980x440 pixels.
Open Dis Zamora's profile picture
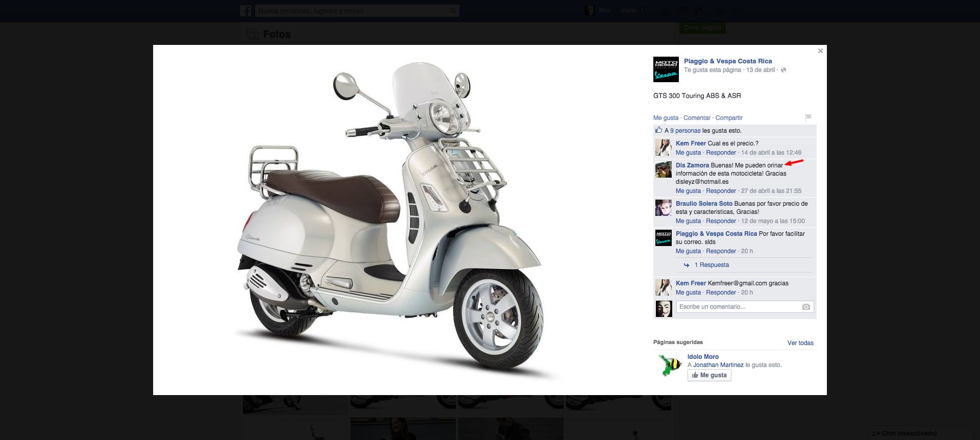[x=663, y=169]
